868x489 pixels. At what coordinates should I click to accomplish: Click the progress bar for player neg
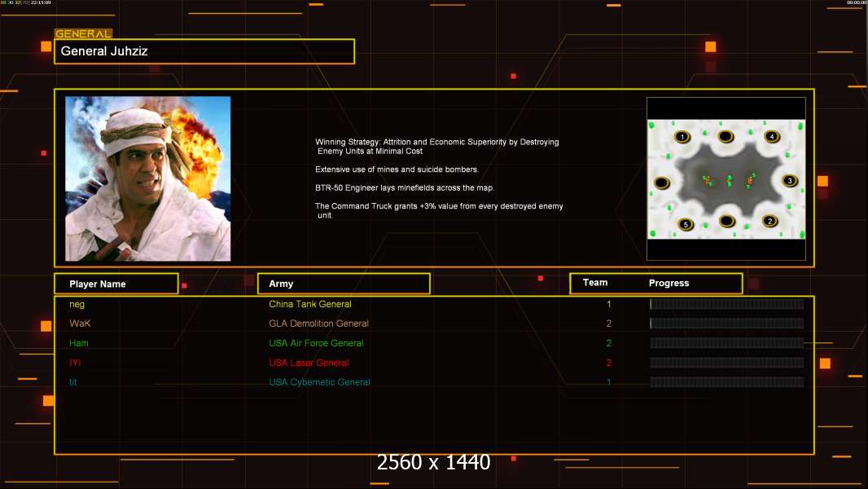click(726, 304)
